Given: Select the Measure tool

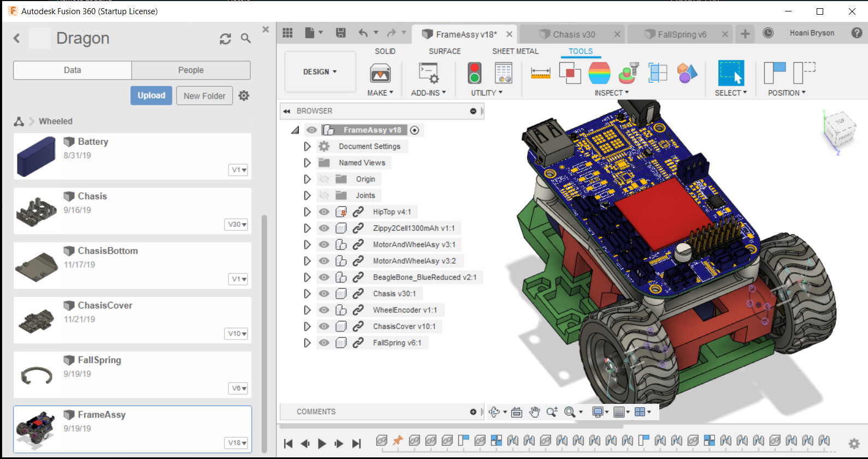Looking at the screenshot, I should (540, 73).
